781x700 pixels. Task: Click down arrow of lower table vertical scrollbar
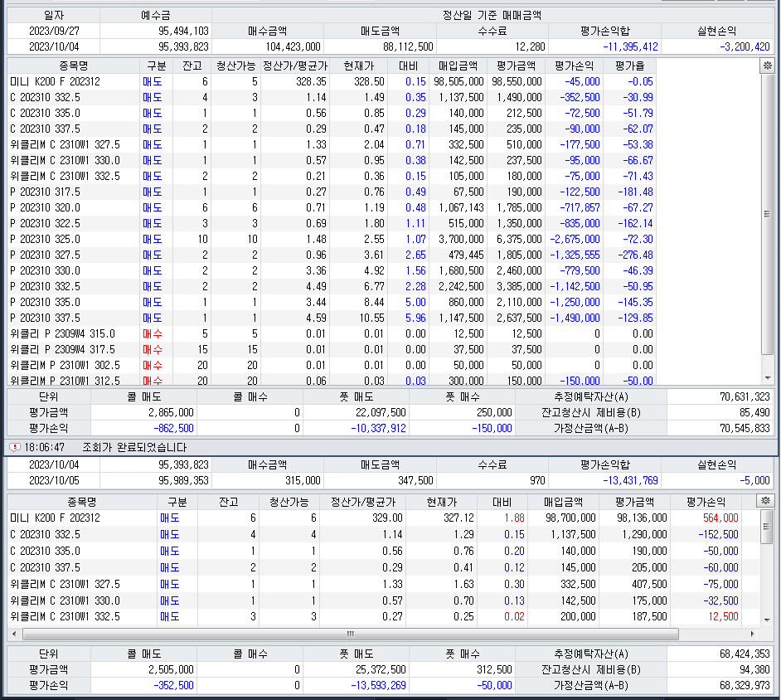click(767, 620)
